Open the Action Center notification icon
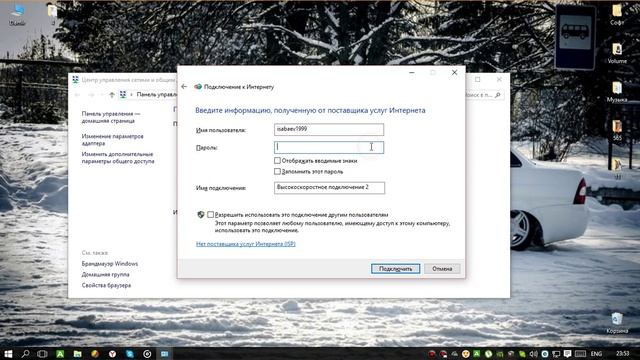The height and width of the screenshot is (360, 640). tap(567, 353)
